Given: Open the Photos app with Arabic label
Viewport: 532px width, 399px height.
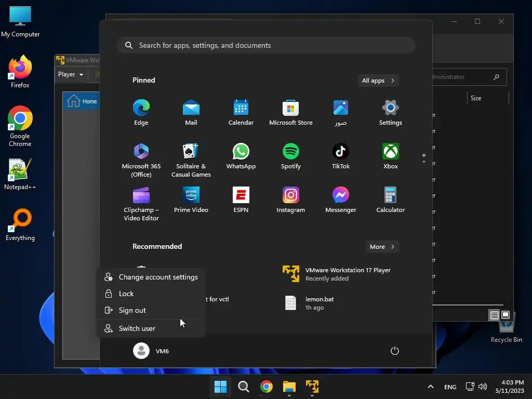Looking at the screenshot, I should (x=341, y=113).
